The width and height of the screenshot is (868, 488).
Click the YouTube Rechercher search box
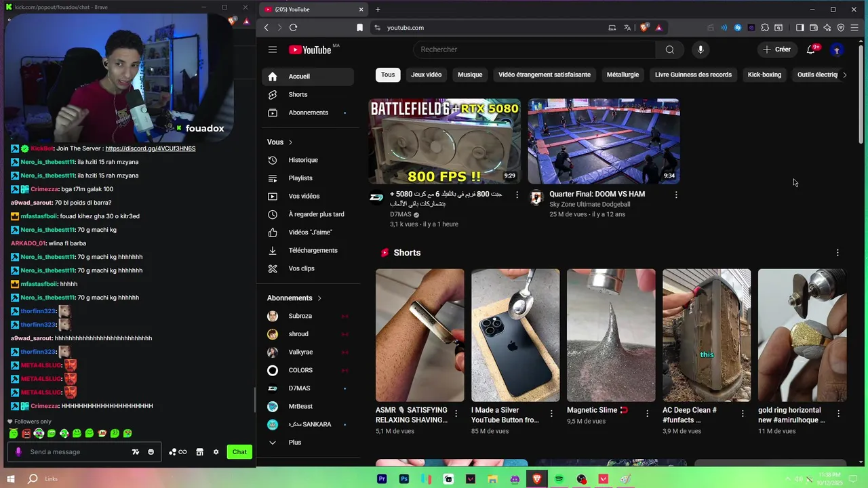[534, 49]
